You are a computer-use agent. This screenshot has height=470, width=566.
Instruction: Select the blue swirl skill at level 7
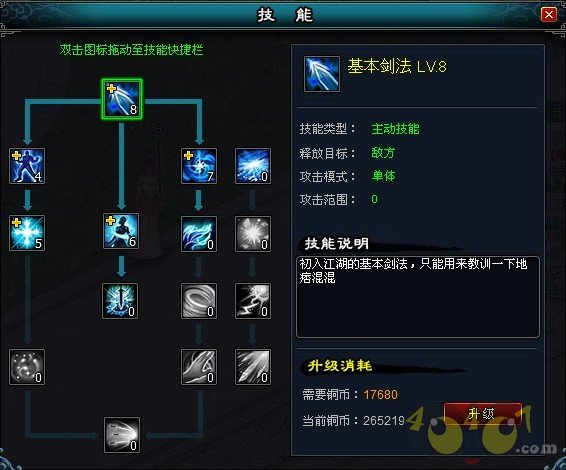click(x=199, y=166)
